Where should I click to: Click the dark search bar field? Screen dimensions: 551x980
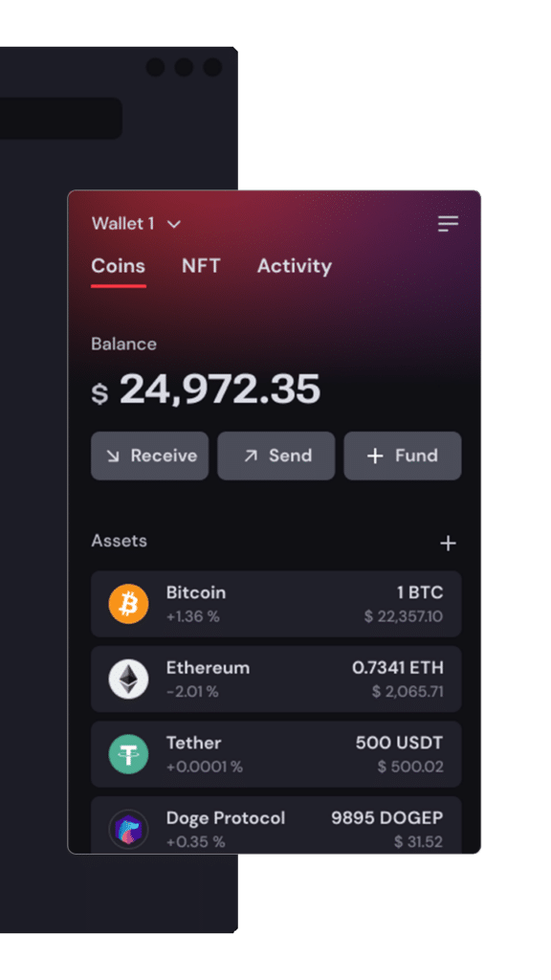(60, 118)
